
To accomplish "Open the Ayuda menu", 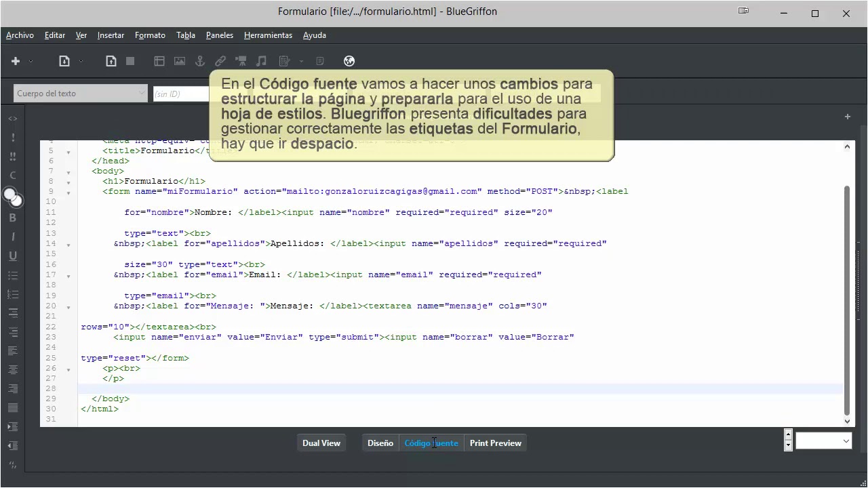I will click(x=315, y=35).
